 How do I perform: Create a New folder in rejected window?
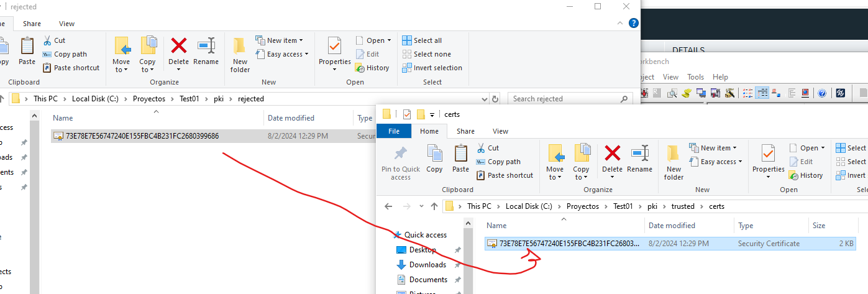[240, 55]
